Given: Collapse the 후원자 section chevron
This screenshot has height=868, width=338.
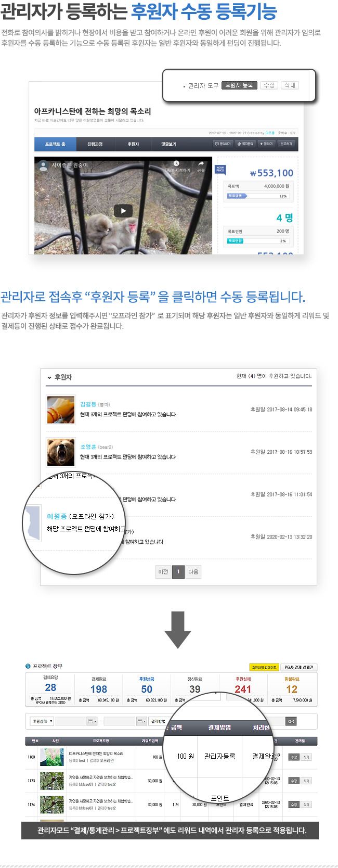Looking at the screenshot, I should click(49, 377).
